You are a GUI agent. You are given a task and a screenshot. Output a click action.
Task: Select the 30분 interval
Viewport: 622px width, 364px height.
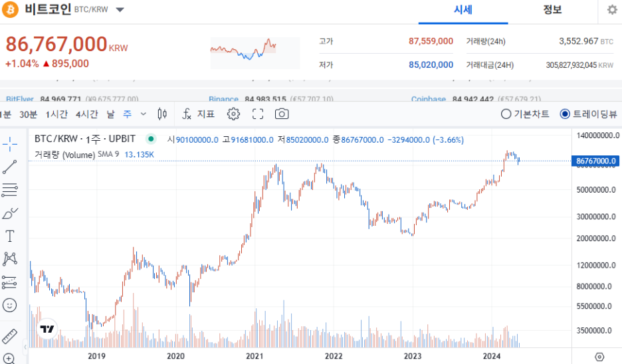(x=28, y=114)
